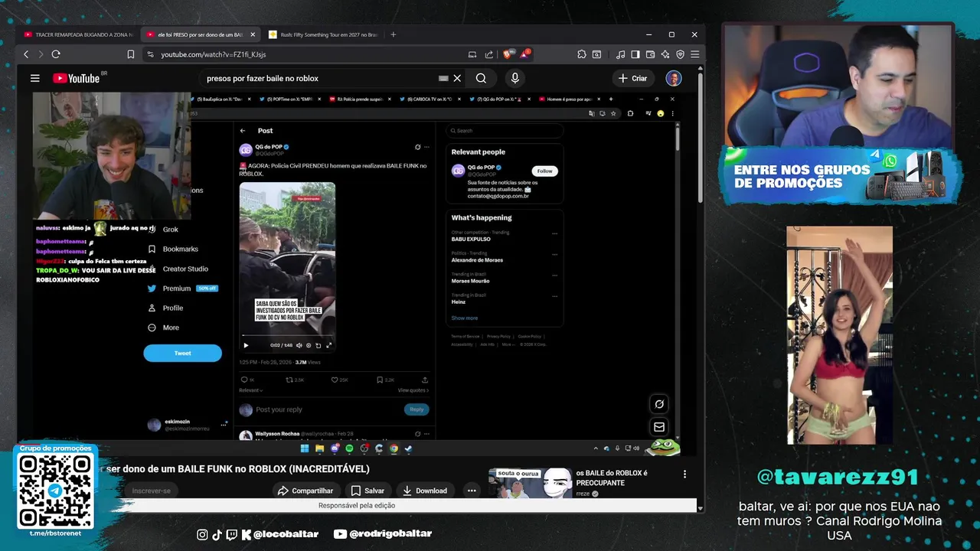
Task: Open Premium in the X sidebar
Action: click(x=183, y=289)
